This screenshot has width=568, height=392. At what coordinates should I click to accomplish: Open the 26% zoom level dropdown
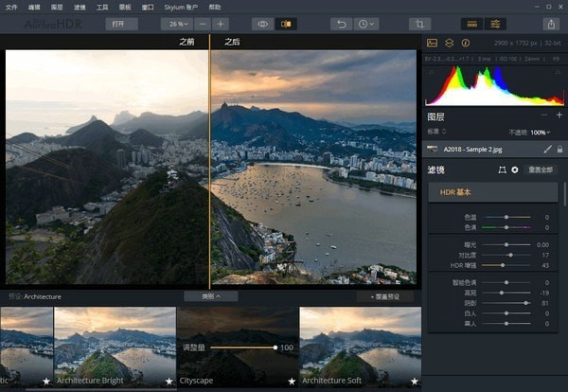pyautogui.click(x=177, y=24)
